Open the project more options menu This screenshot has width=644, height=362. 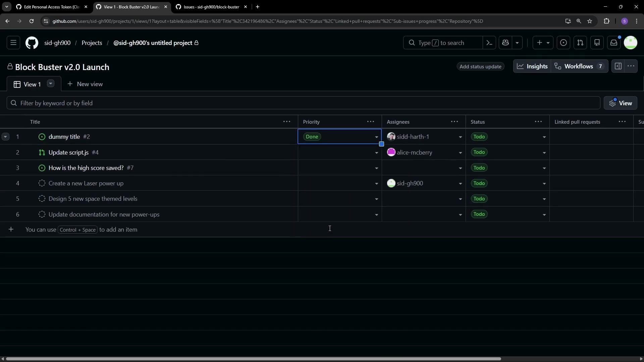click(631, 66)
